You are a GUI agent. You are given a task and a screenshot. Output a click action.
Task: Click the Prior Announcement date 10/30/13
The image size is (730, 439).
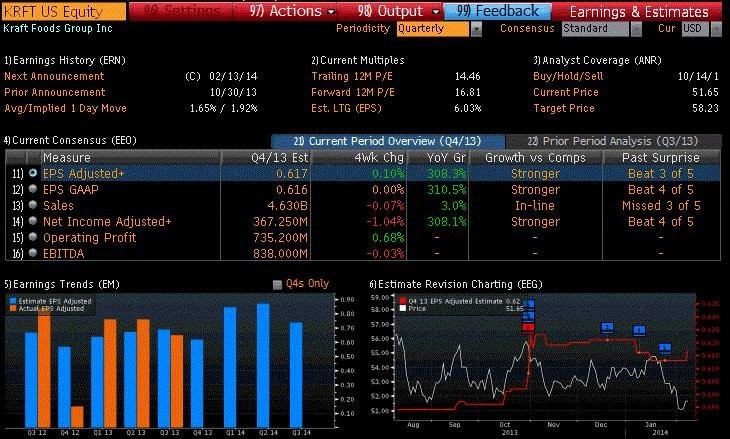(x=233, y=92)
